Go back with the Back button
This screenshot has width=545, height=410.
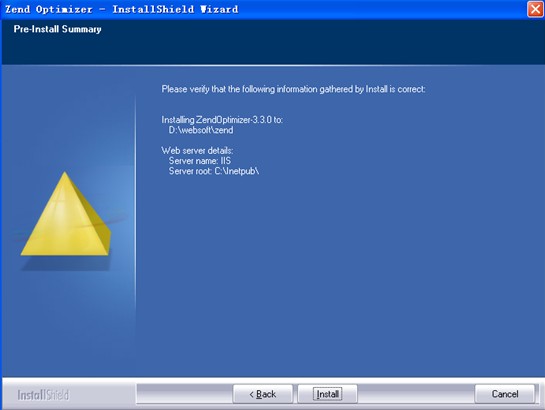(x=263, y=394)
